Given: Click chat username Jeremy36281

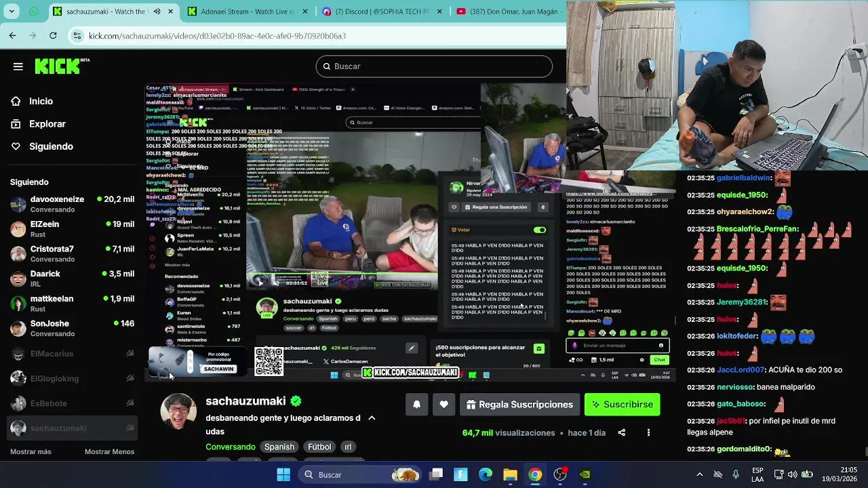Looking at the screenshot, I should pos(742,302).
